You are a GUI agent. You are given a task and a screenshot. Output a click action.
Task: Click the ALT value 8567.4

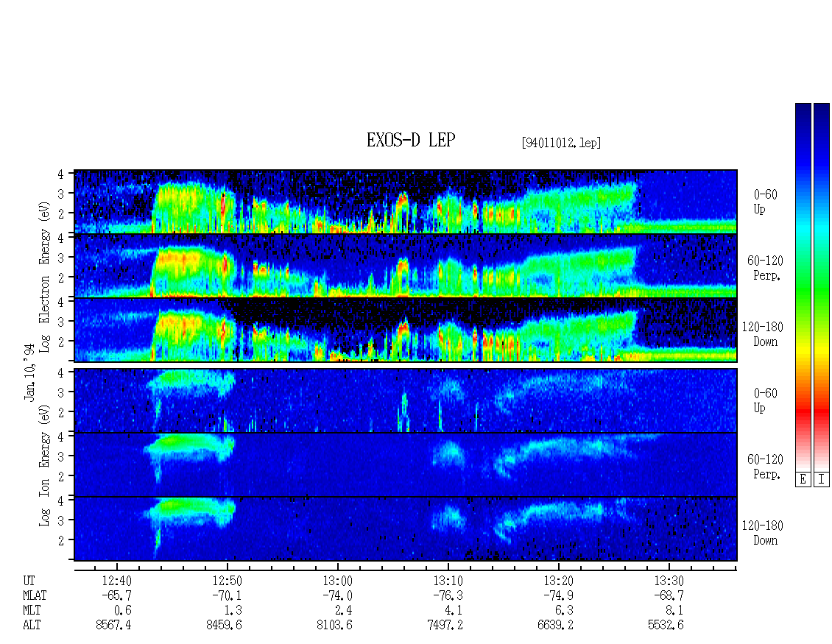(113, 626)
